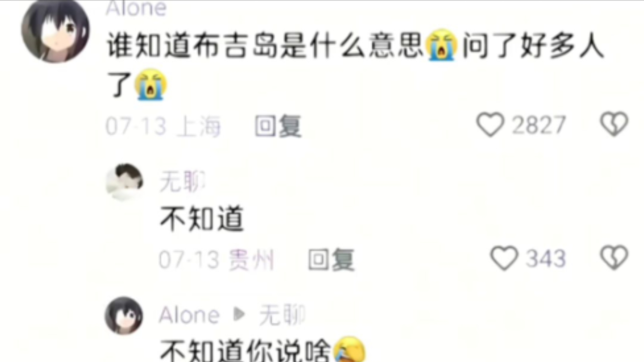Open Alone's large profile avatar

click(55, 30)
